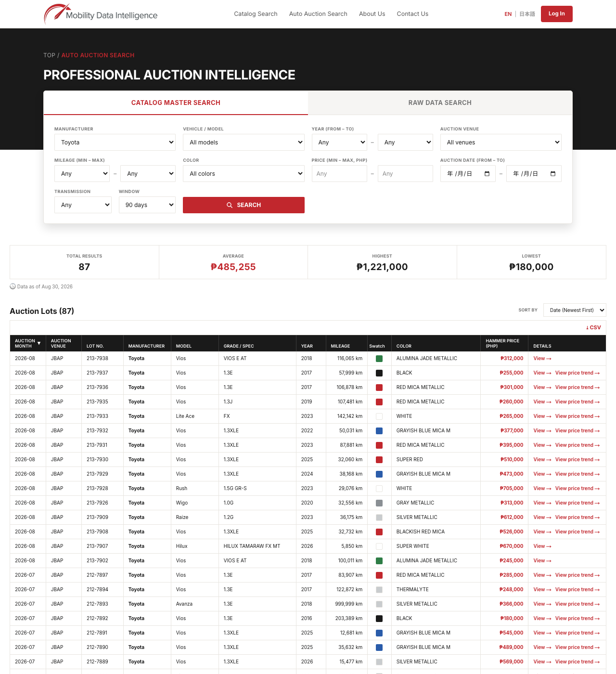Click the gray swatch for lot 213-7926

[x=379, y=503]
